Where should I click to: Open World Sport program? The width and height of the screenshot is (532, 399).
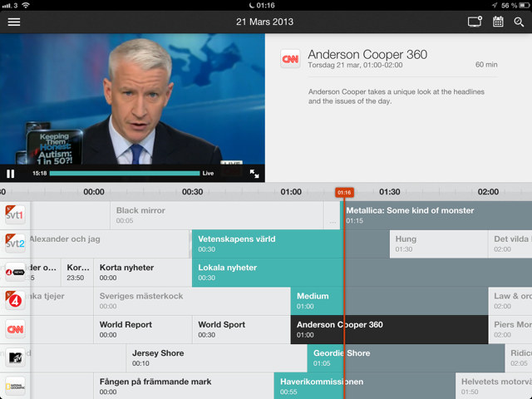click(x=241, y=329)
